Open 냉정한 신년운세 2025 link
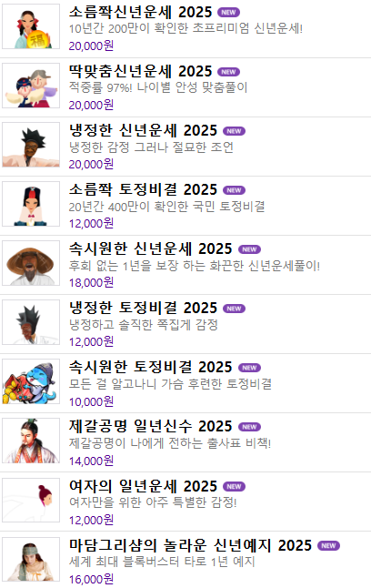Screen dimensions: 371x588 tap(143, 130)
